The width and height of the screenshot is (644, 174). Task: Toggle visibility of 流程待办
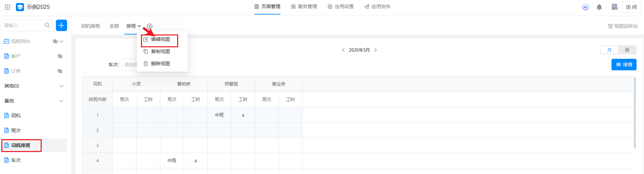[55, 41]
